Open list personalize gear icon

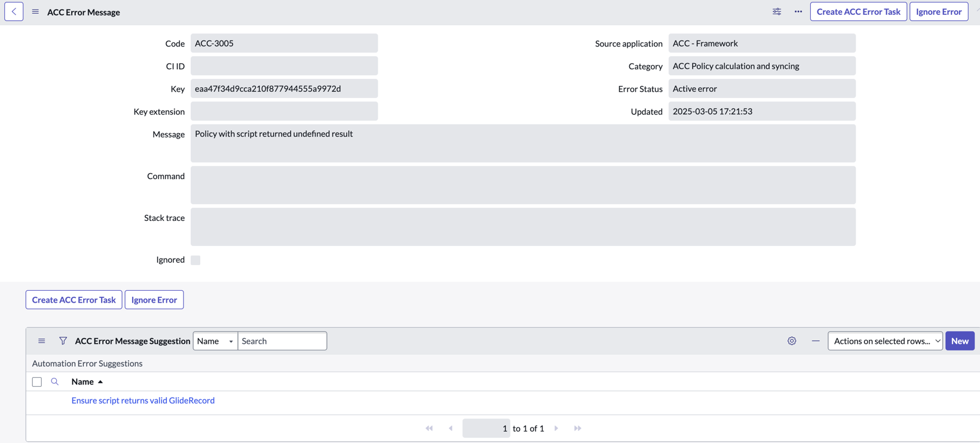(792, 341)
